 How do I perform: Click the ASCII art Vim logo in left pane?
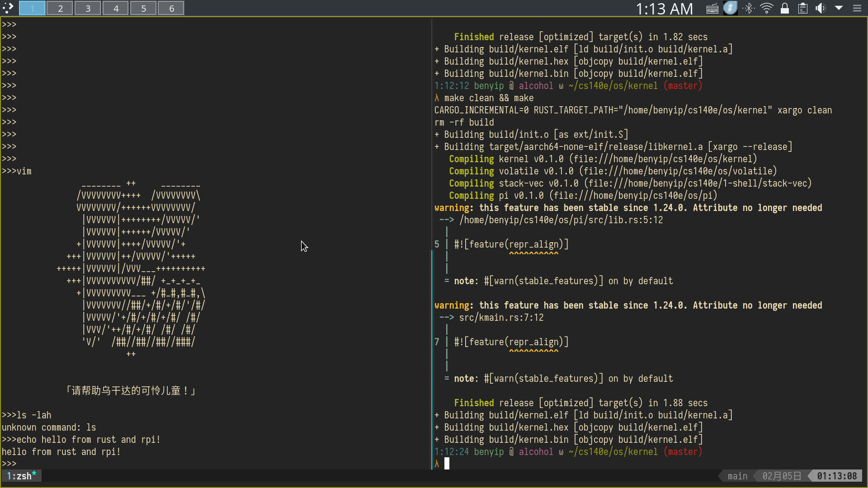(131, 269)
